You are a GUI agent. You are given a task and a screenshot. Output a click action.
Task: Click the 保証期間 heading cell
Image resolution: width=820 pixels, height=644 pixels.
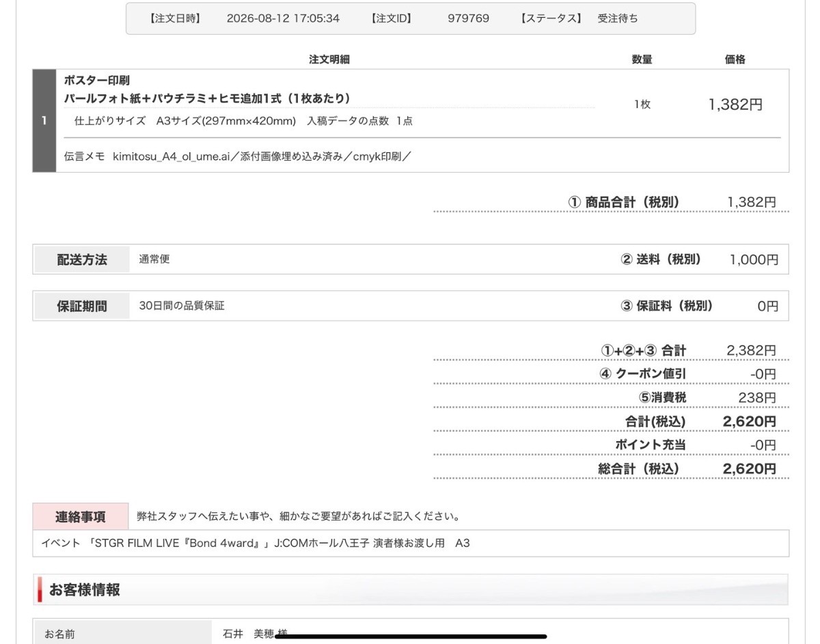pos(81,306)
